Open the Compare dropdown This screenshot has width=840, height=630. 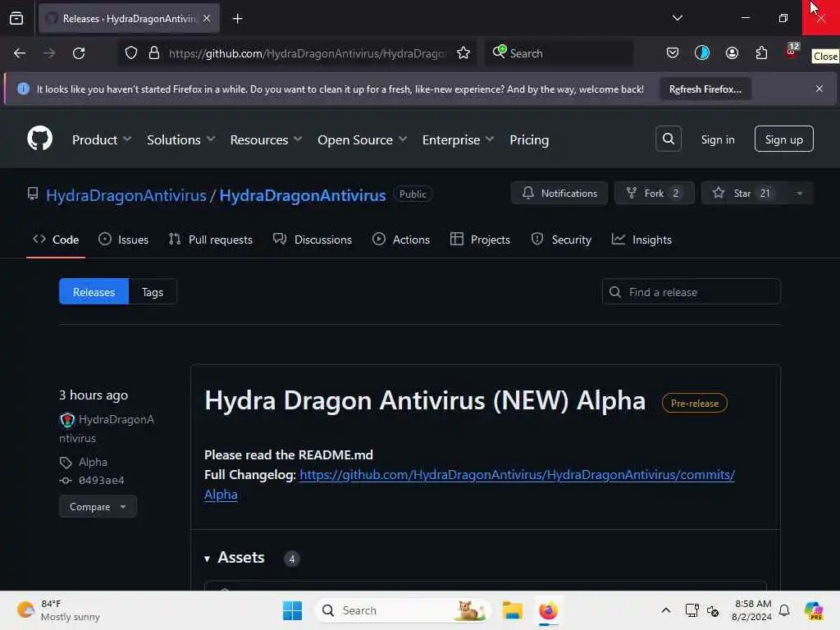click(x=98, y=506)
